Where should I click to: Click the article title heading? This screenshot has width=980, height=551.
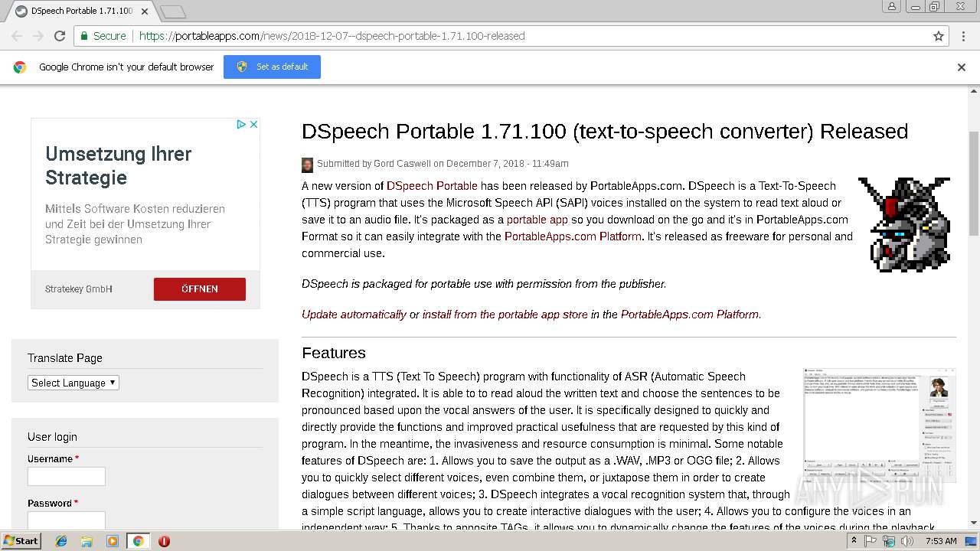tap(605, 132)
